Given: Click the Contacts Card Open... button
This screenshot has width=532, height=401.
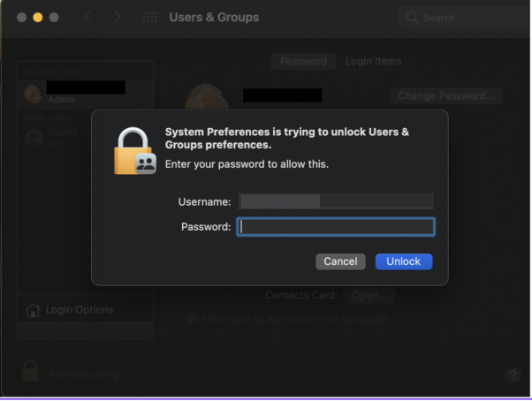Looking at the screenshot, I should (369, 295).
